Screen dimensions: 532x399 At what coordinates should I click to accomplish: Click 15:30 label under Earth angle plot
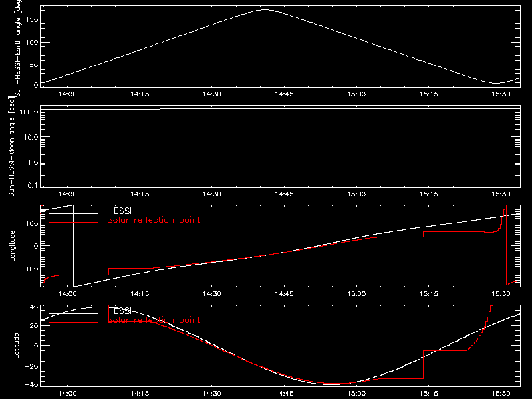(x=501, y=94)
